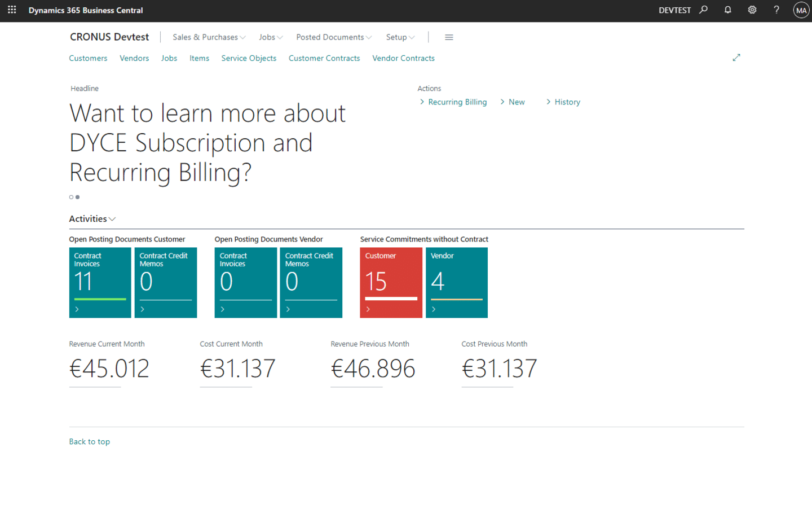Click the search magnifier icon
The height and width of the screenshot is (508, 812).
click(704, 10)
